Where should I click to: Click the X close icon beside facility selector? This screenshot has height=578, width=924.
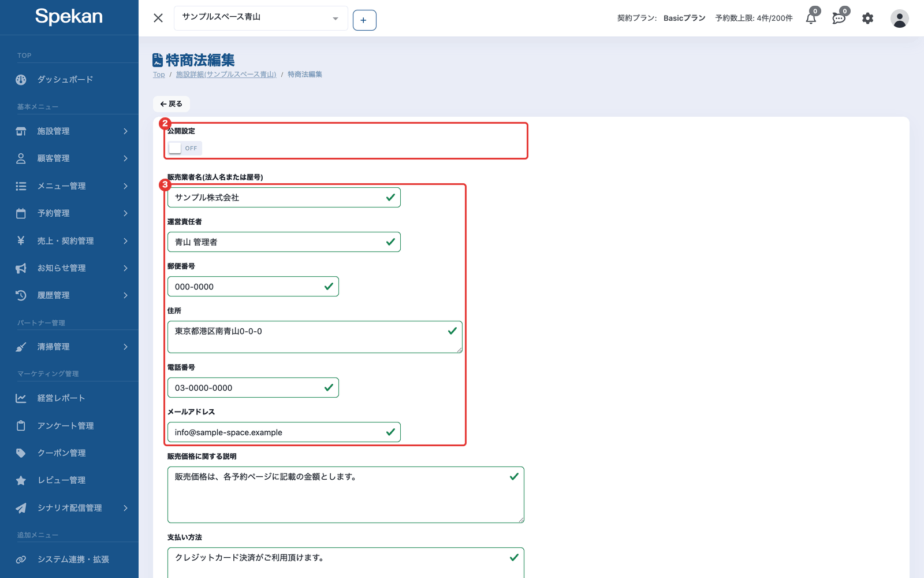tap(158, 18)
